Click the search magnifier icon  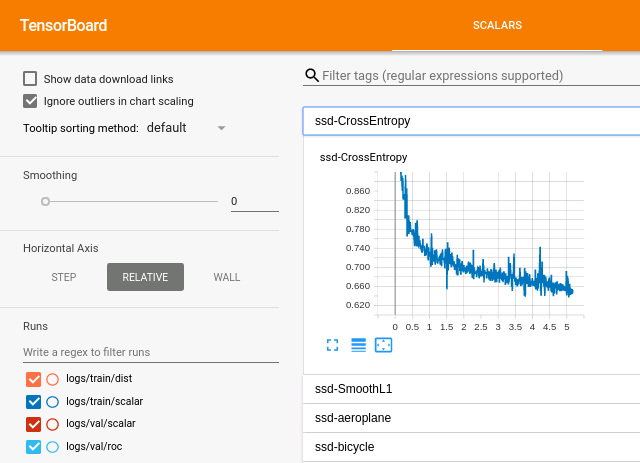(x=312, y=76)
